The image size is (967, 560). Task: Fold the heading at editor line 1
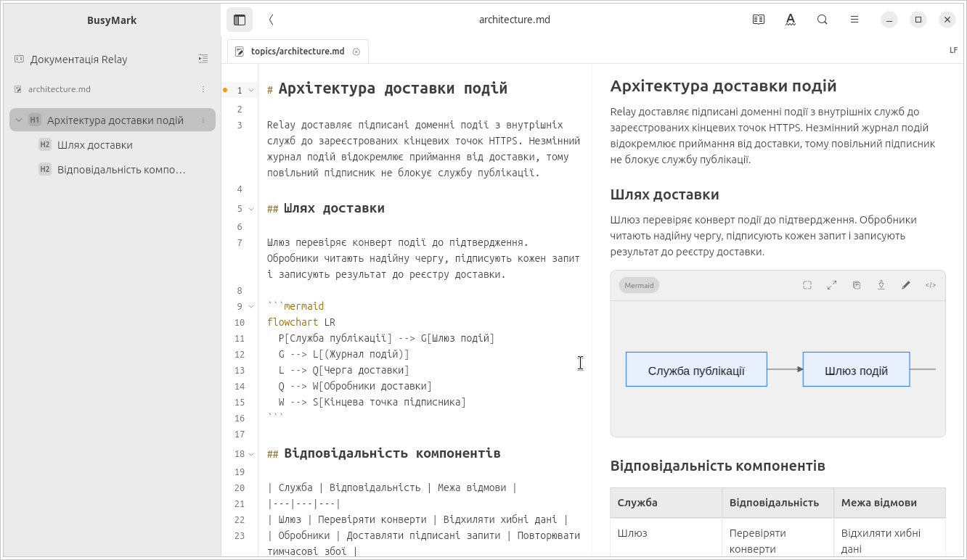point(251,91)
